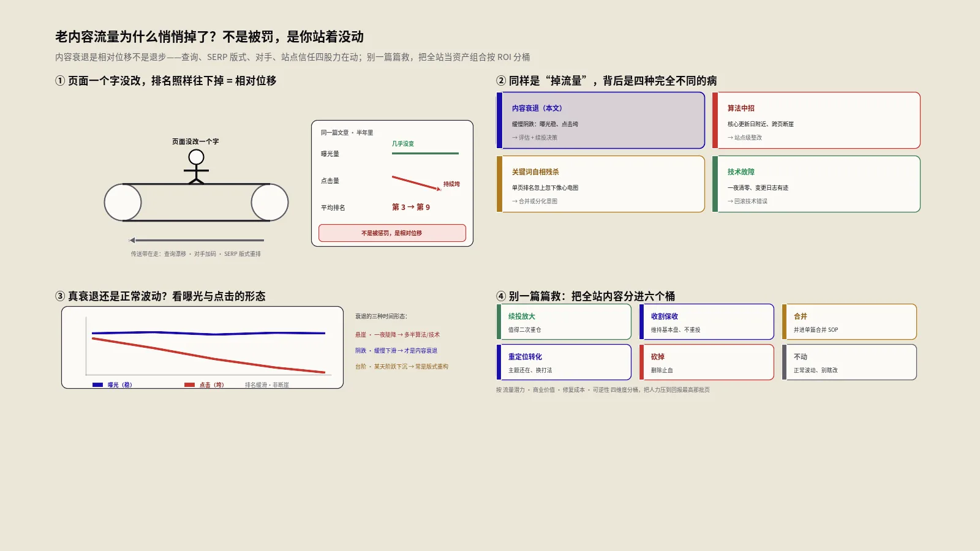Click the slide title 老内容流量为什么悄悄掉了
This screenshot has width=980, height=551.
209,37
